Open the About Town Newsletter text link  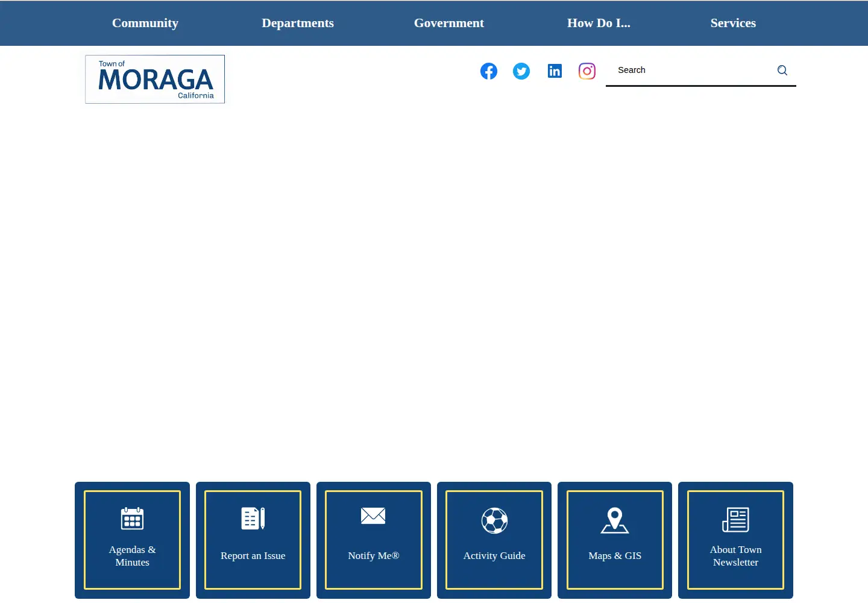[735, 556]
